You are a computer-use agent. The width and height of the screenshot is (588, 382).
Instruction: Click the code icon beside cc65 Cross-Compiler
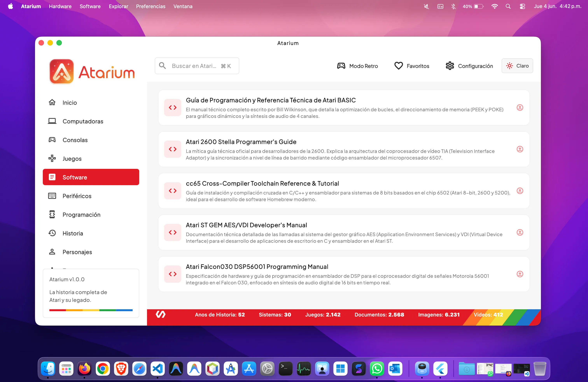click(173, 191)
